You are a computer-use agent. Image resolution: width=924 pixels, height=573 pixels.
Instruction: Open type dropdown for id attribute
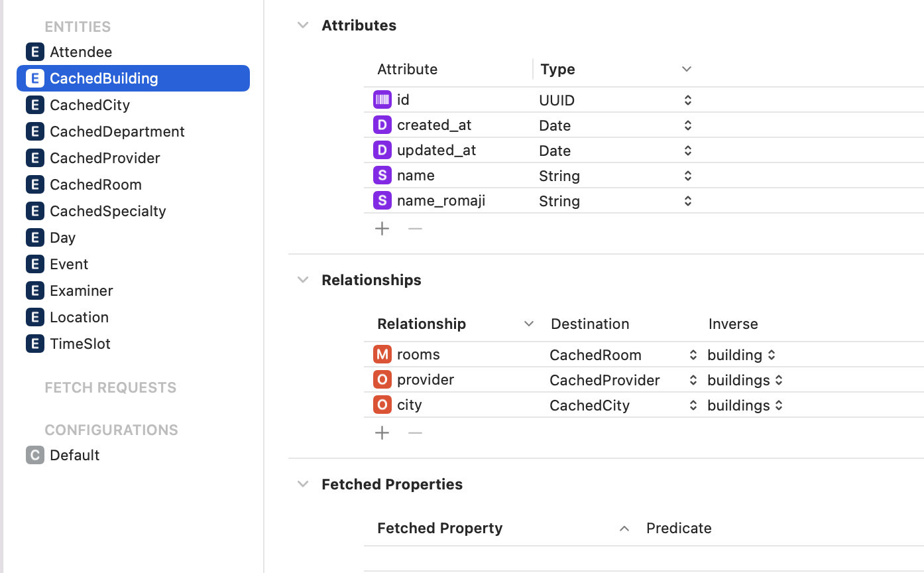[688, 100]
